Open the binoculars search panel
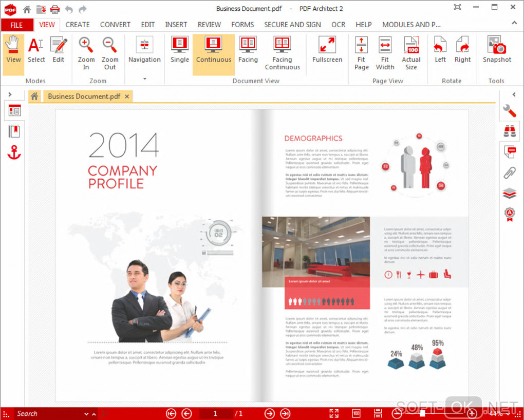The image size is (524, 420). 509,131
